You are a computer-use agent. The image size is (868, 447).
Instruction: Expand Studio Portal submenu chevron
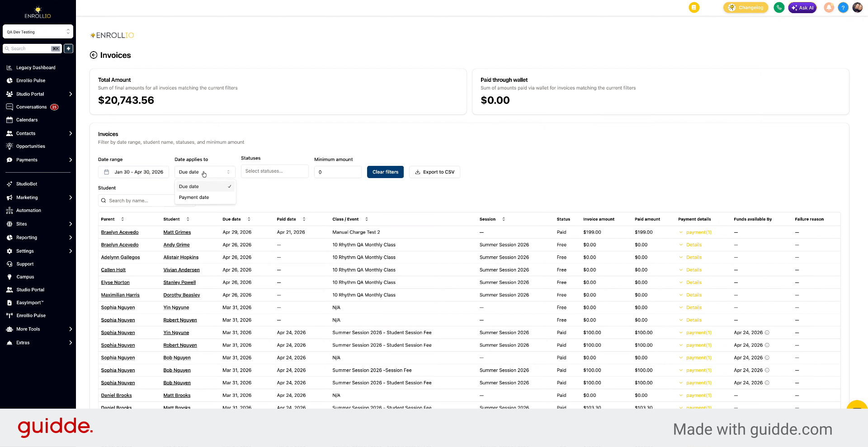[x=71, y=94]
